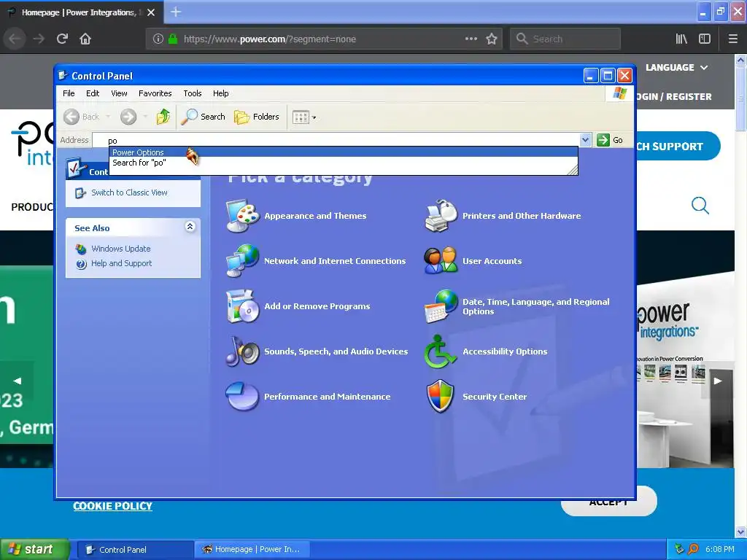Screen dimensions: 747x560
Task: Show site information icon in URL bar
Action: click(x=158, y=39)
